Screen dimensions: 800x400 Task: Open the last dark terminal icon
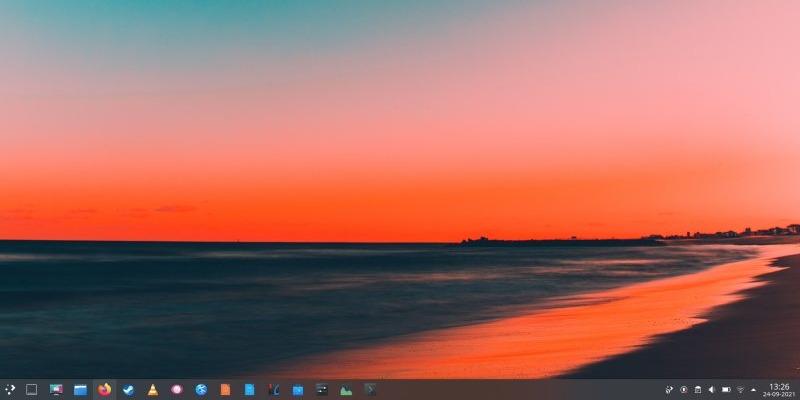pos(370,389)
